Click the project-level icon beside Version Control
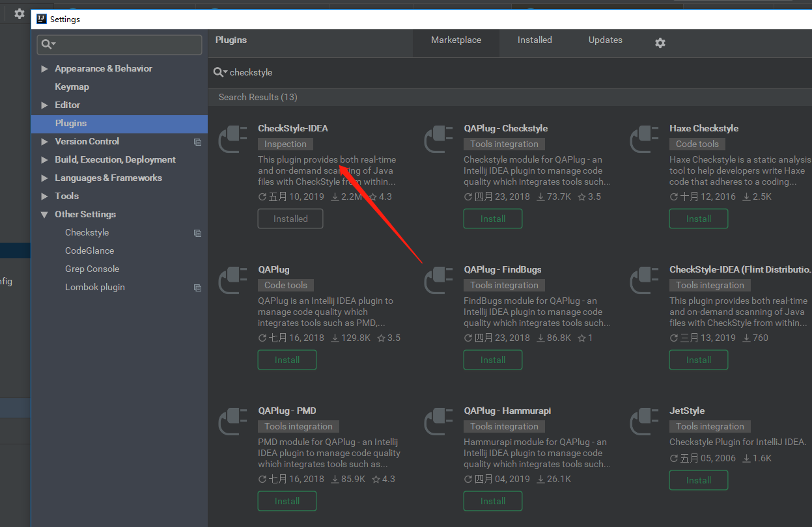812x527 pixels. tap(197, 142)
